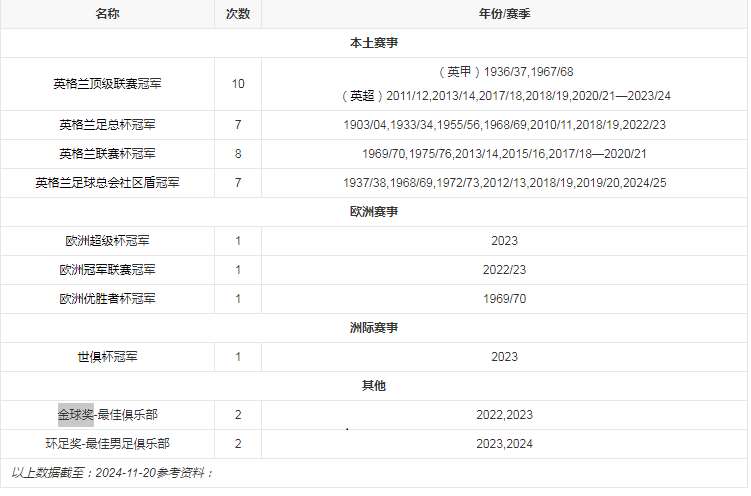This screenshot has width=751, height=496.
Task: Click the 2023 year in 欧洲超级杯 row
Action: 504,241
